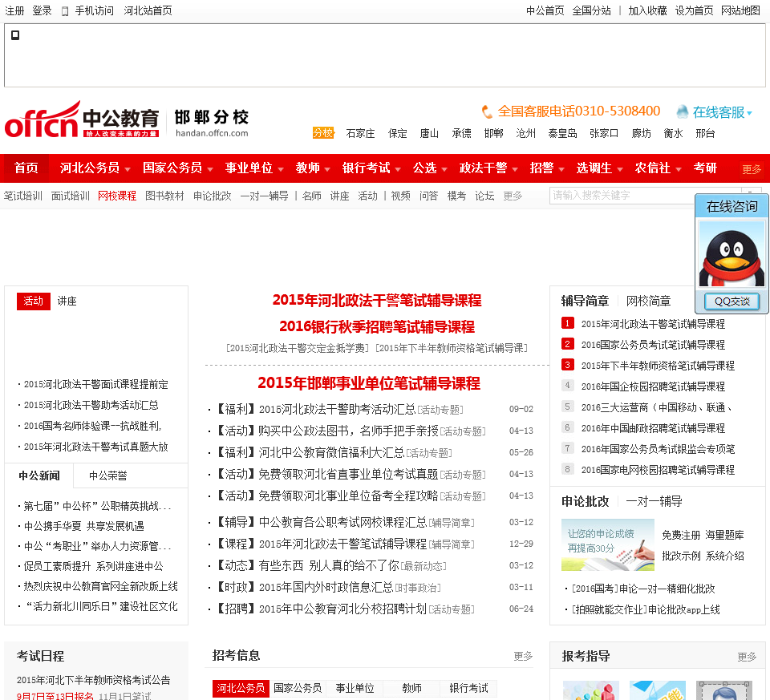Screen dimensions: 770x700
Task: Click the 注册 link at top left
Action: point(14,10)
